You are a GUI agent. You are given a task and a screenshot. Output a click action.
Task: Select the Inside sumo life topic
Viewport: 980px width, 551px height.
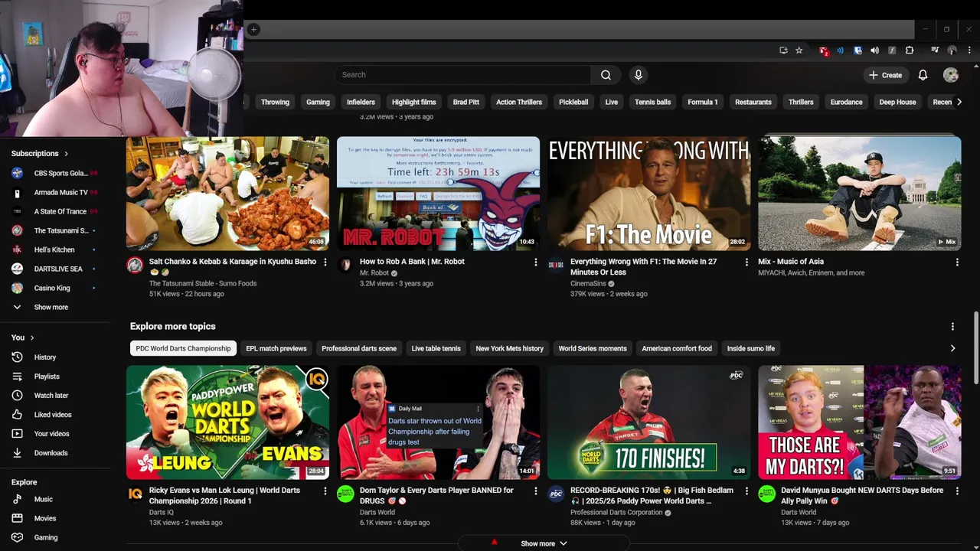coord(751,348)
